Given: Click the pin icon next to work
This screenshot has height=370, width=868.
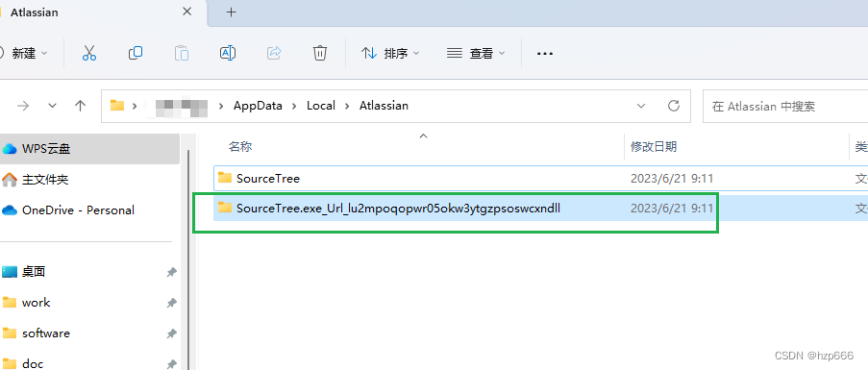Looking at the screenshot, I should pyautogui.click(x=172, y=303).
